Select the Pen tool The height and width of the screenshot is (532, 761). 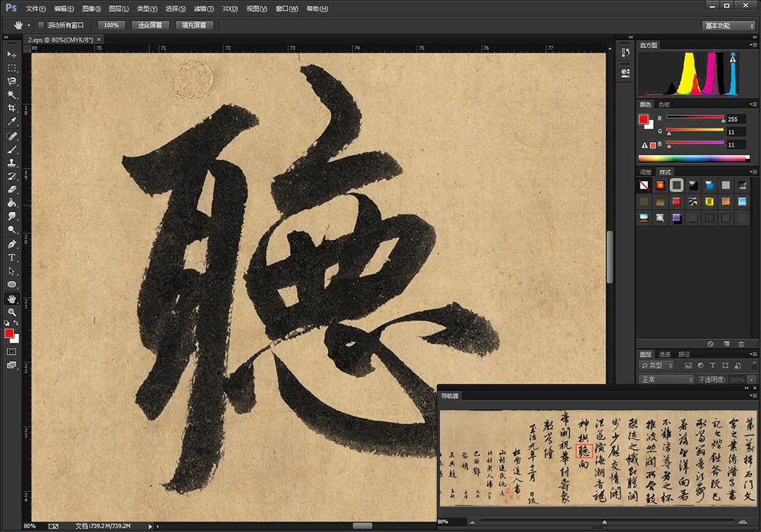[x=12, y=244]
